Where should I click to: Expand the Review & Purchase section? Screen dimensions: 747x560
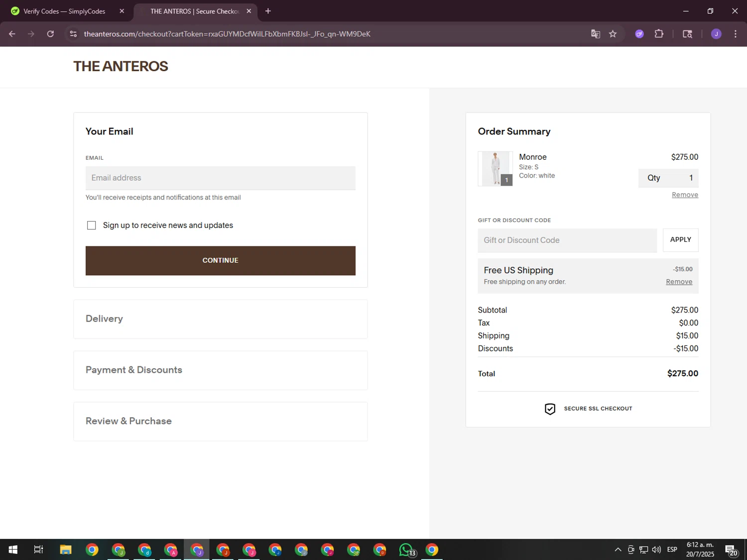[220, 422]
